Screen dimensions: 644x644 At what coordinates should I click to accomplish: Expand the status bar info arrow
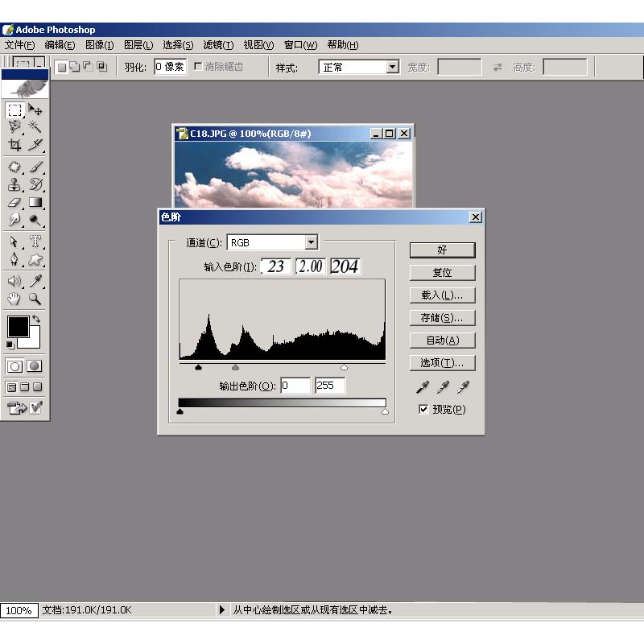[x=222, y=609]
